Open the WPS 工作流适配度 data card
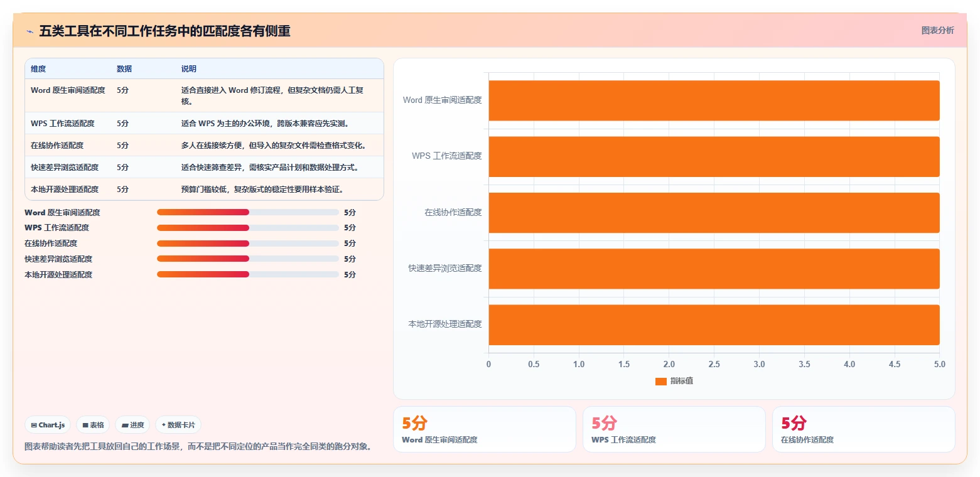 pos(674,429)
